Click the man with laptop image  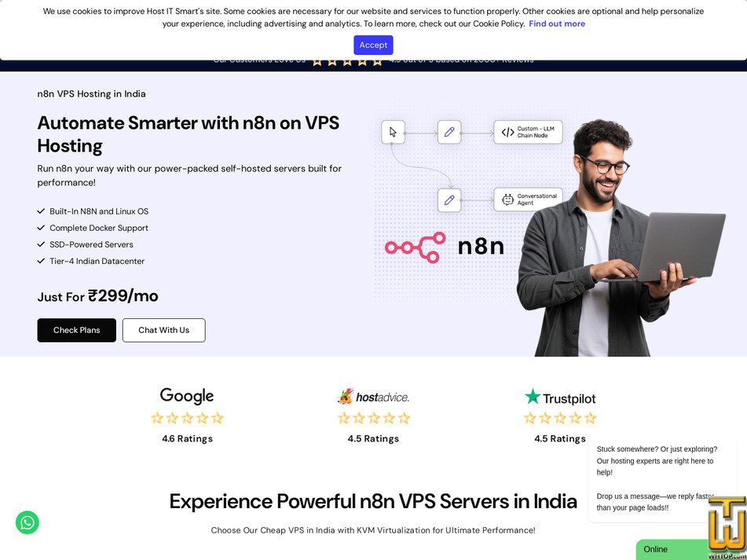coord(619,238)
